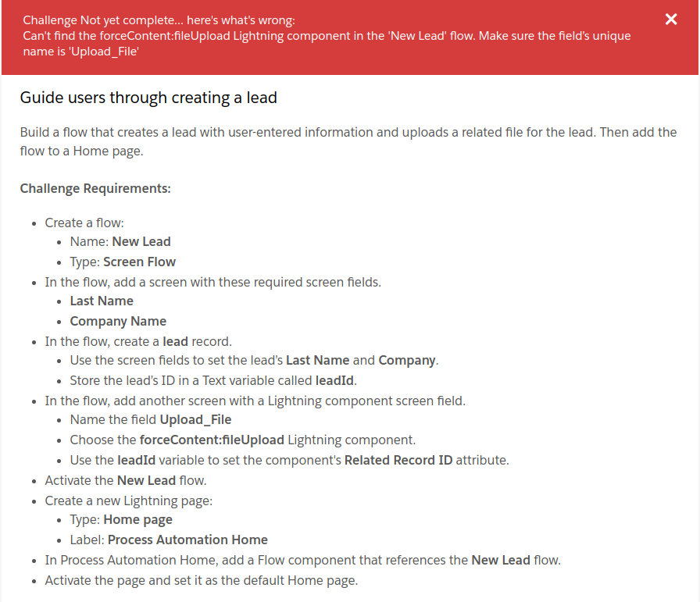Click the 'Last Name' screen field bullet
Viewport: 700px width, 602px height.
click(x=102, y=301)
